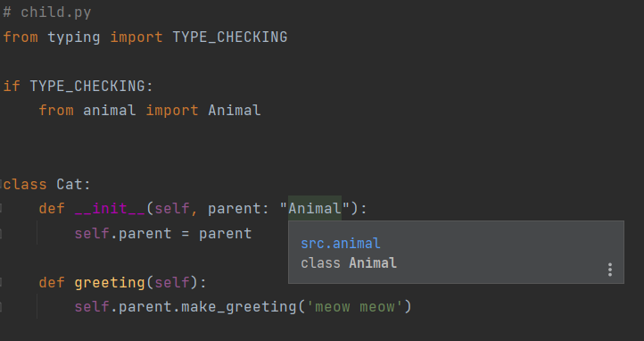Place the cursor on the make_greeting method call
The height and width of the screenshot is (341, 644).
pos(239,307)
